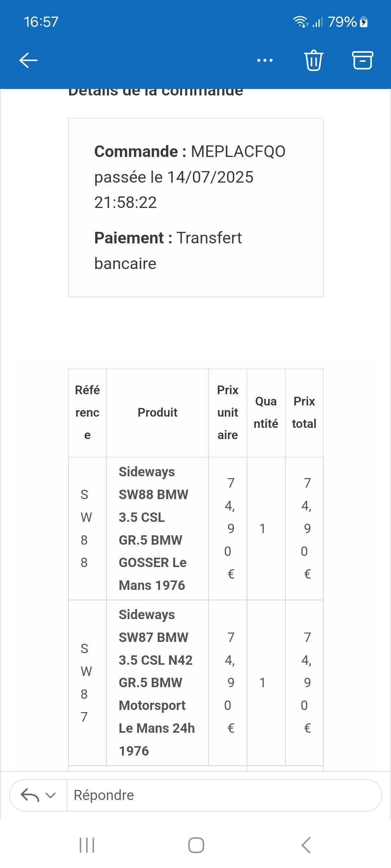Screen dimensions: 391x868
Task: Select the order number MEPLACFQO text
Action: click(238, 152)
